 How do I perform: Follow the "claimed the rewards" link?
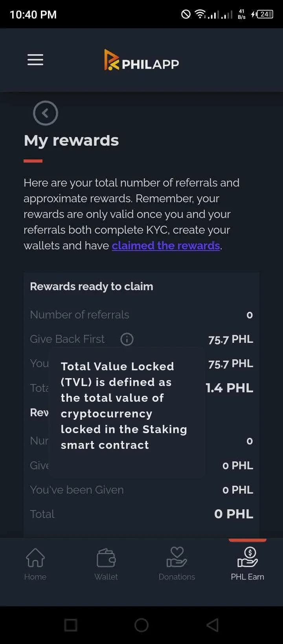click(x=166, y=245)
